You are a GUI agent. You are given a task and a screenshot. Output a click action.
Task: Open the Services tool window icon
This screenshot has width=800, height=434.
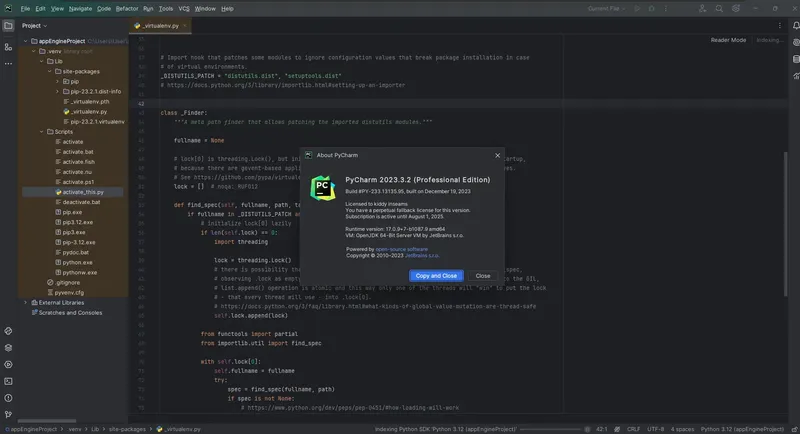click(8, 365)
